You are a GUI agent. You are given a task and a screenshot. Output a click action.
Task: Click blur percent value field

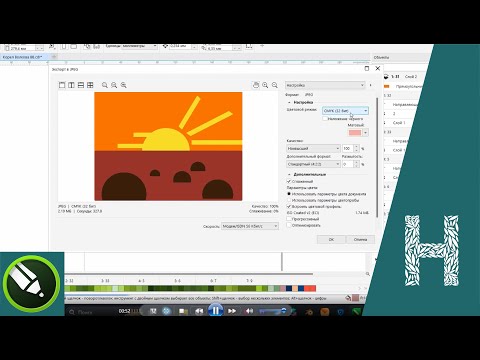click(347, 164)
